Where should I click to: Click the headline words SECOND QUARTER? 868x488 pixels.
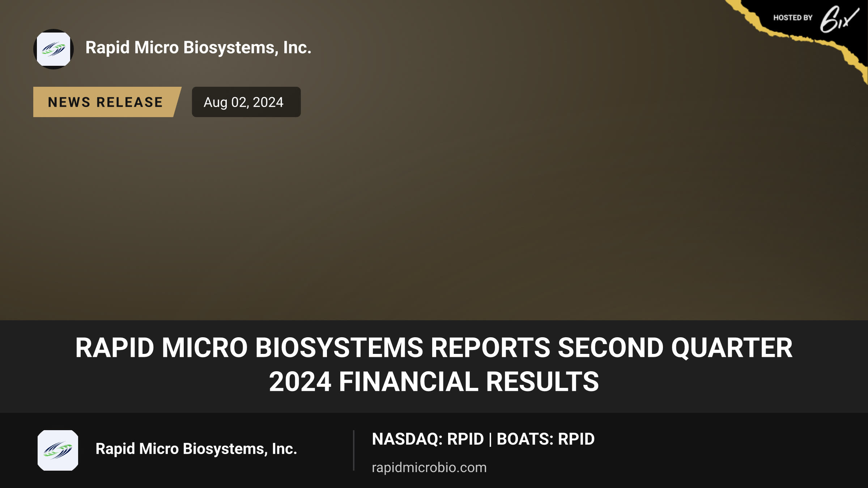tap(675, 348)
